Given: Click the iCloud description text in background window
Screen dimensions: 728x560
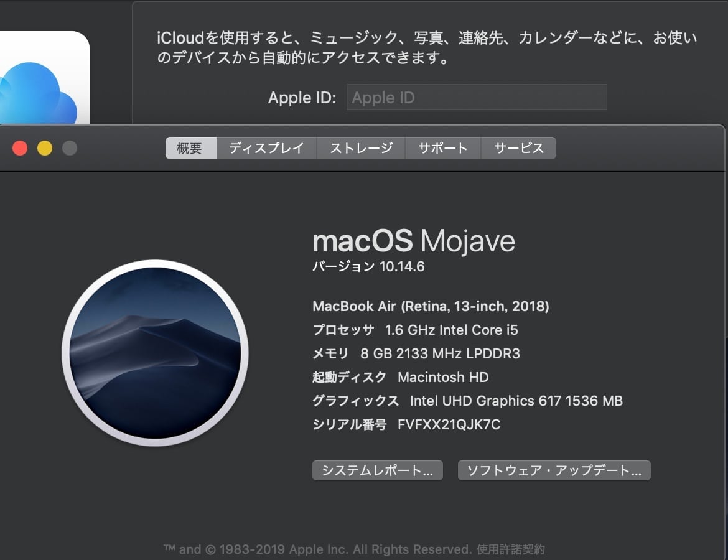Looking at the screenshot, I should [427, 47].
